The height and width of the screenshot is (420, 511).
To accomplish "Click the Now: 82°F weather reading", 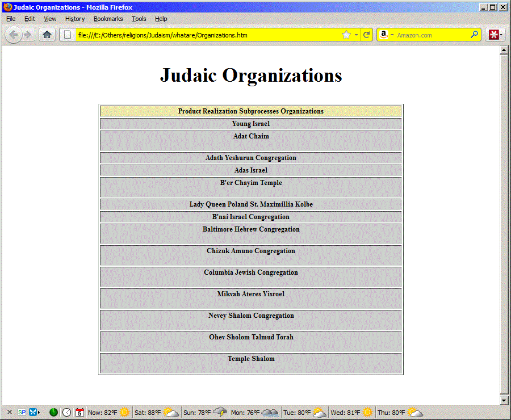I will point(102,413).
